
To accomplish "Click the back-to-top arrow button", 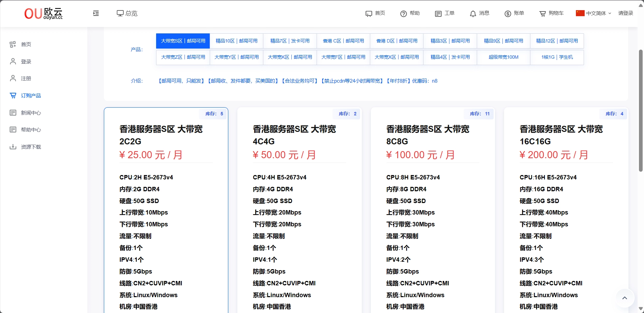I will (x=624, y=298).
